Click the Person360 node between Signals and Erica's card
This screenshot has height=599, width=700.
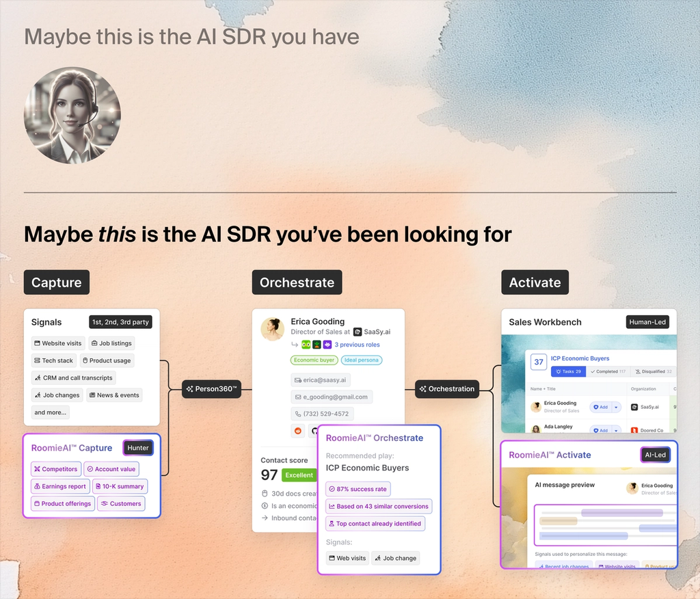pyautogui.click(x=212, y=389)
